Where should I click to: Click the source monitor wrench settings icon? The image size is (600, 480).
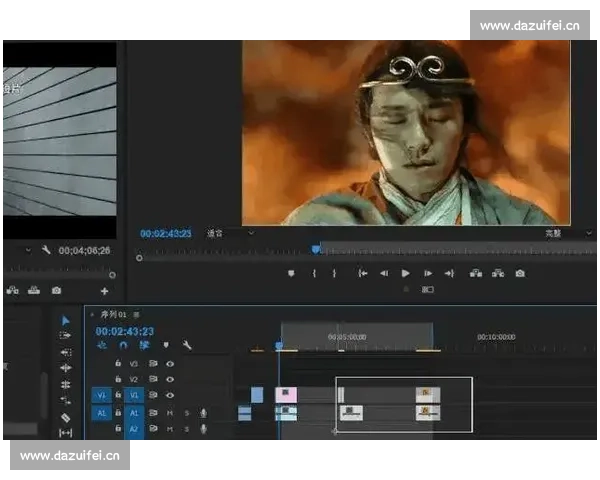[46, 250]
